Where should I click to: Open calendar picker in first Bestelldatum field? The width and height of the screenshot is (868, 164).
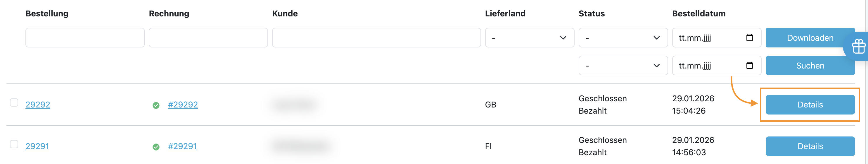749,37
